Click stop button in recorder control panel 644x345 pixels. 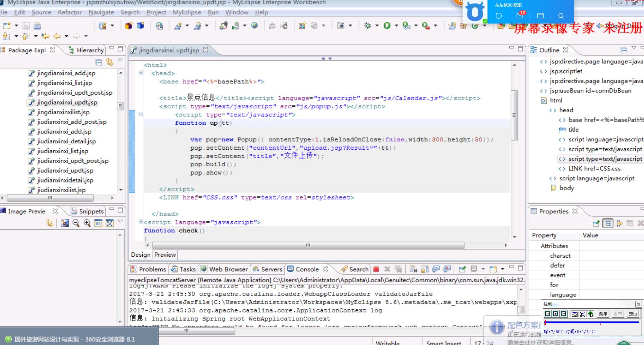[x=555, y=314]
